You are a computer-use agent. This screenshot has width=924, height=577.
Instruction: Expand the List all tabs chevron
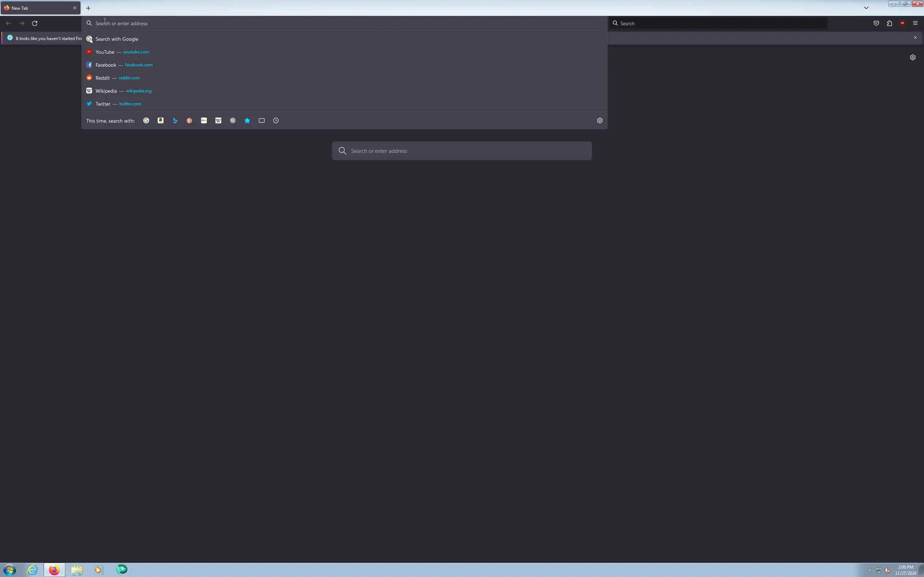[x=866, y=8]
